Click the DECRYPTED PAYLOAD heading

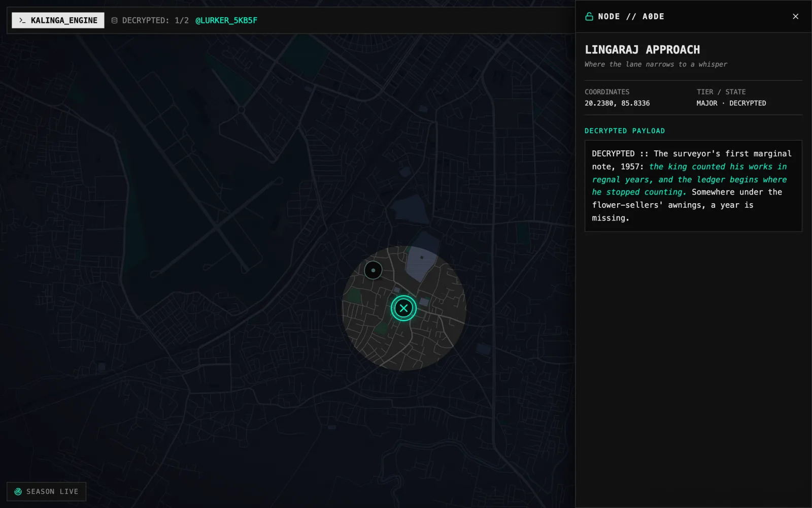(x=625, y=131)
